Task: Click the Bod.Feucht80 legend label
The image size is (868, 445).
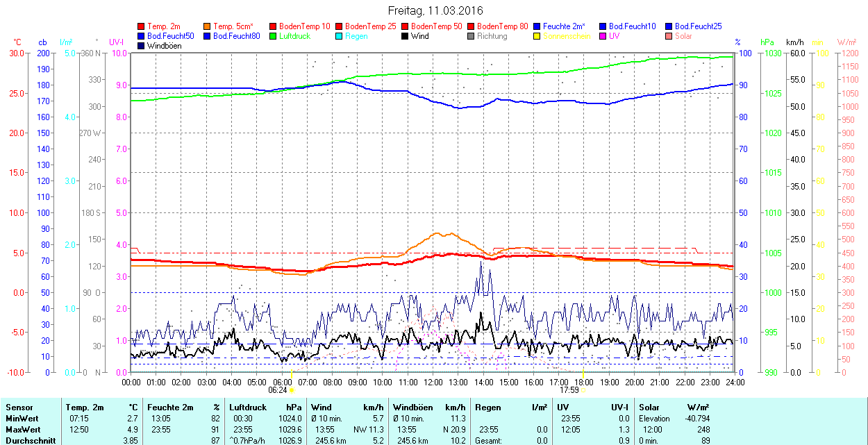Action: click(x=236, y=36)
